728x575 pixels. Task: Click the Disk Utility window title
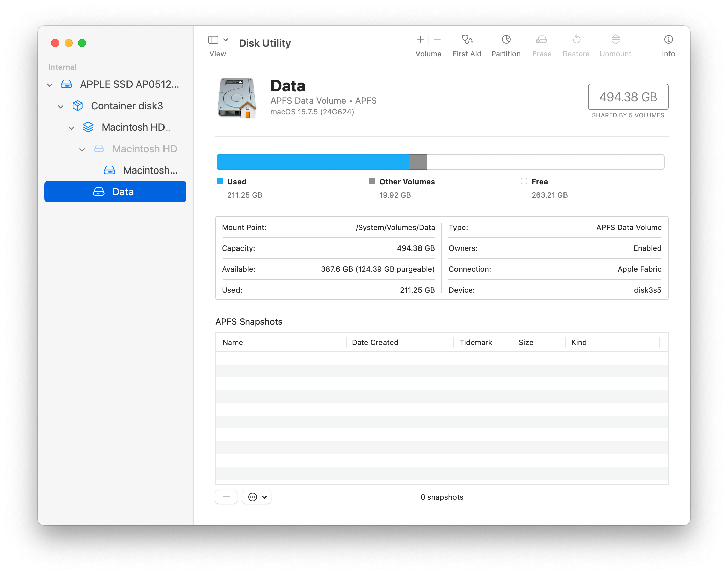click(x=265, y=43)
